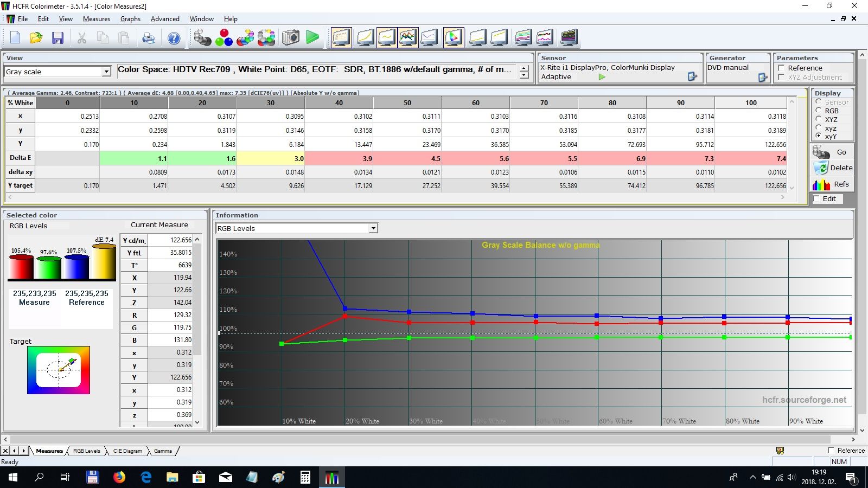Measure saturation scales (ring of balls icon)
Screen dimensions: 868x488
point(266,38)
